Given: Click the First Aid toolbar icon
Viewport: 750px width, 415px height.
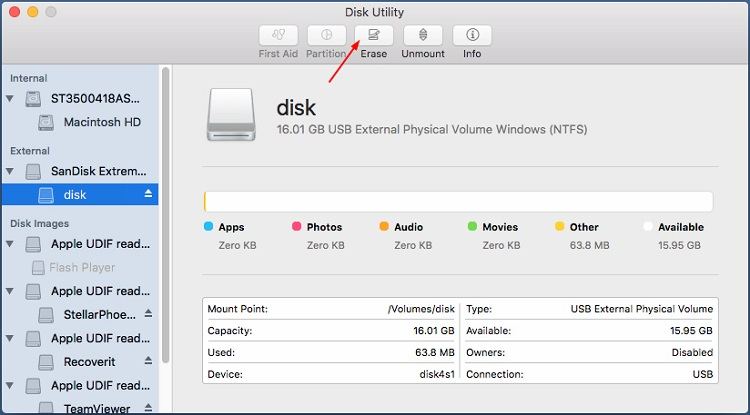Looking at the screenshot, I should coord(277,36).
